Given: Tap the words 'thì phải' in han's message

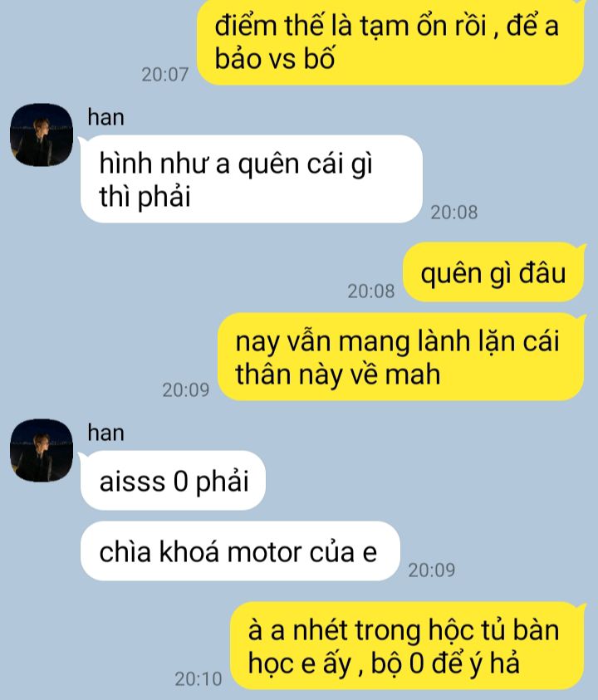Looking at the screenshot, I should tap(145, 196).
